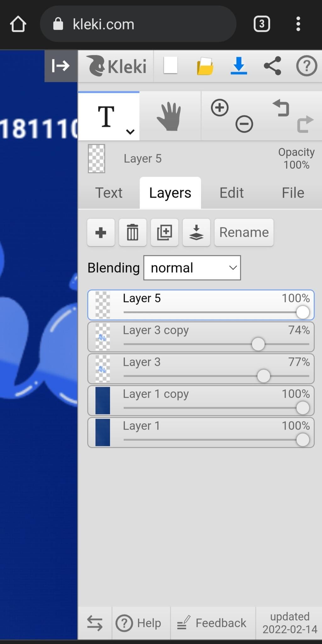Merge layer down with the stack icon

click(x=196, y=232)
